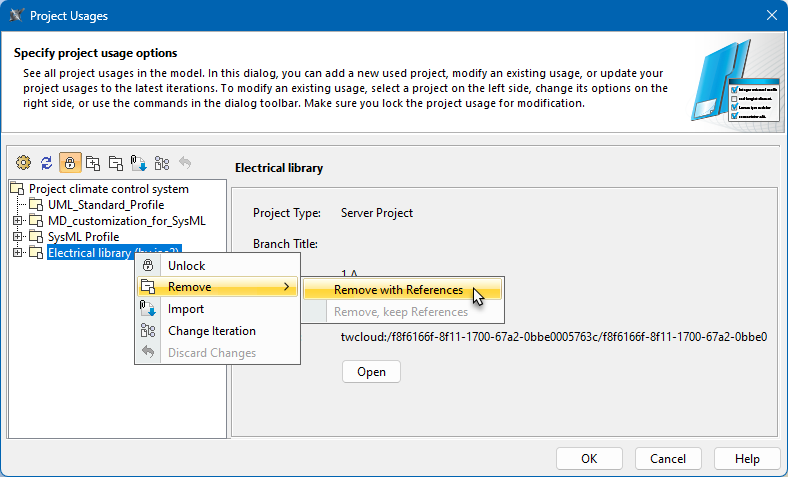The image size is (788, 477).
Task: Expand the Electrical library tree node
Action: tap(17, 253)
